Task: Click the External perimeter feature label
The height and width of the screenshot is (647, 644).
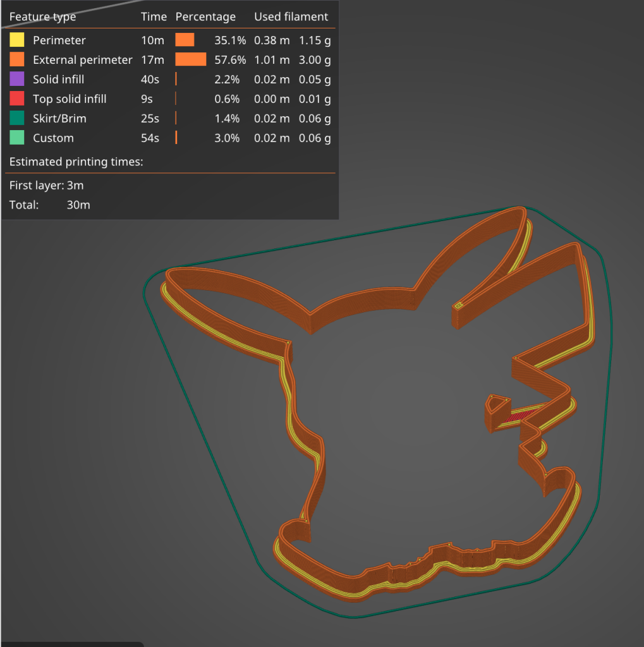Action: point(83,60)
